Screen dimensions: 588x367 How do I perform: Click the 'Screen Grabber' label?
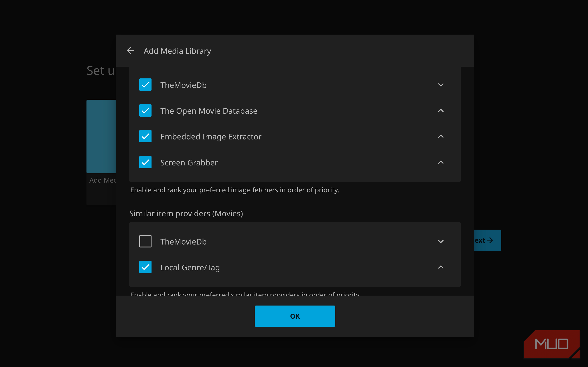coord(189,162)
